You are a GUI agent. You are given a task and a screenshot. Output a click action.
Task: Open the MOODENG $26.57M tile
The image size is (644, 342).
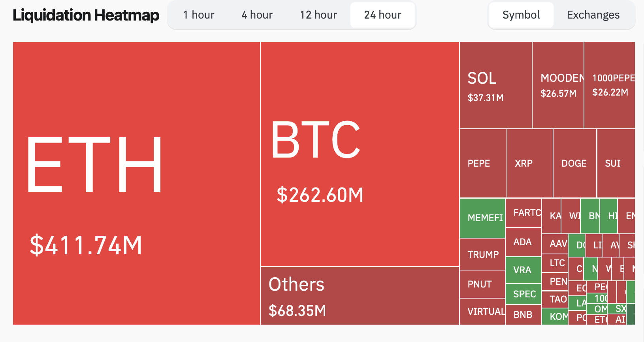click(558, 85)
